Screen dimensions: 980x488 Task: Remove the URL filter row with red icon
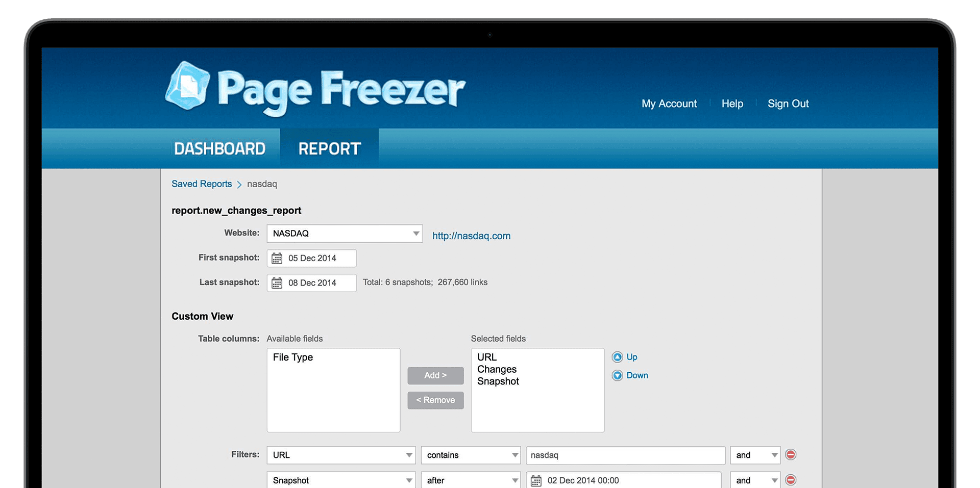791,454
